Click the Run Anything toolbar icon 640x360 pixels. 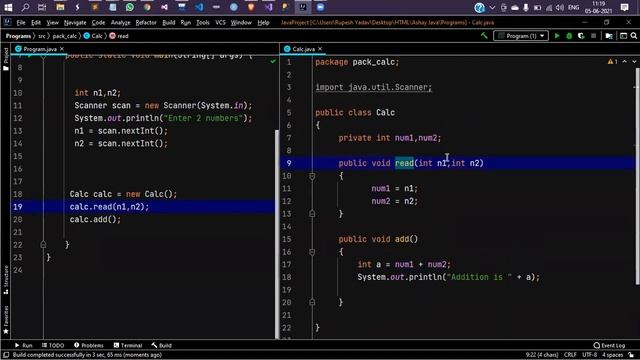coord(623,36)
